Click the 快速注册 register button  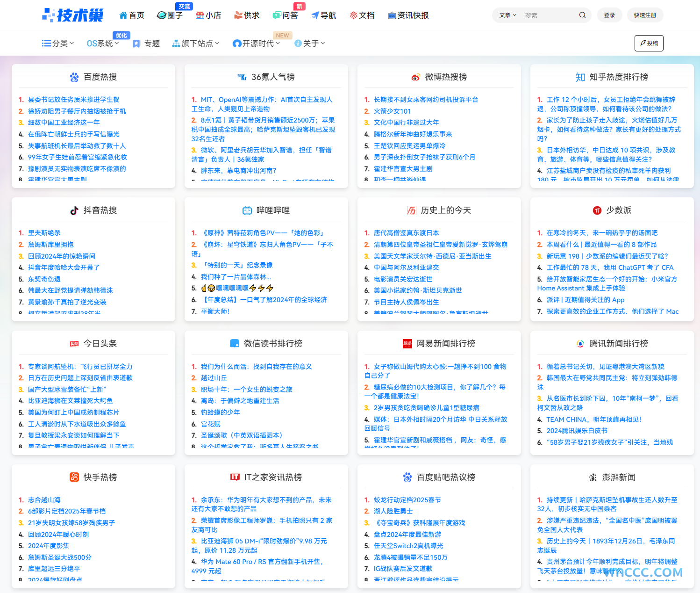coord(645,15)
